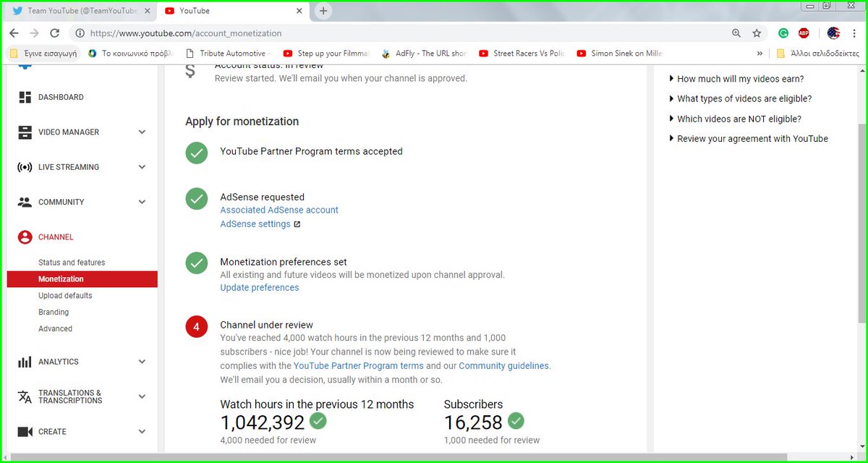Open Video Manager section
868x463 pixels.
[x=69, y=132]
